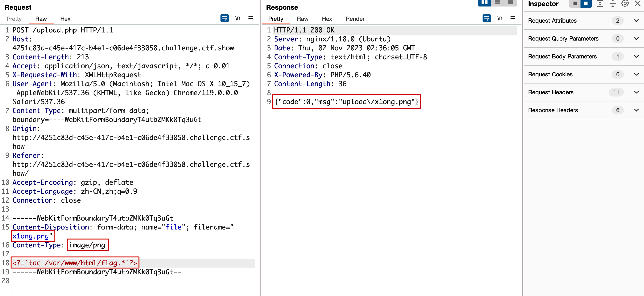The image size is (644, 296).
Task: Click JSON response body with upload path
Action: pyautogui.click(x=346, y=102)
